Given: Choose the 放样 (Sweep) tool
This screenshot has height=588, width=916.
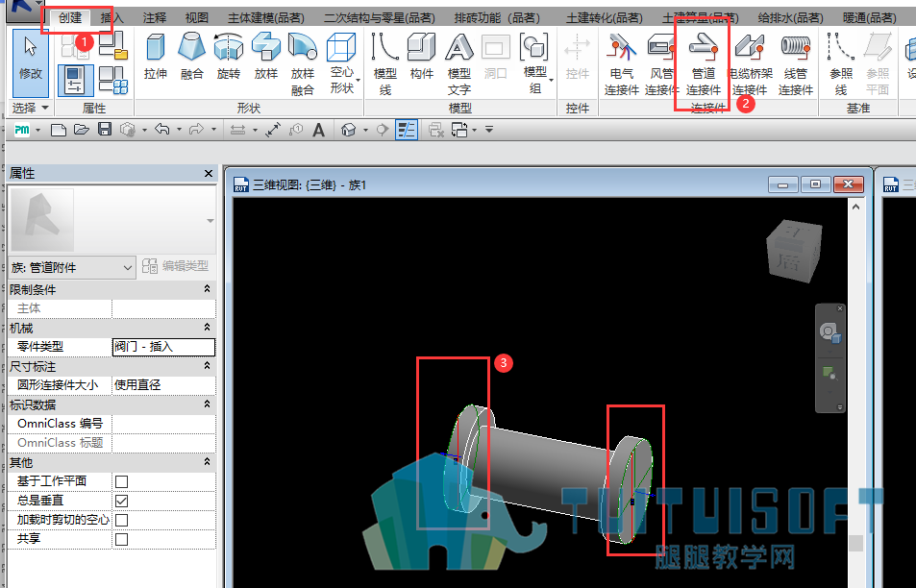Looking at the screenshot, I should [x=266, y=57].
